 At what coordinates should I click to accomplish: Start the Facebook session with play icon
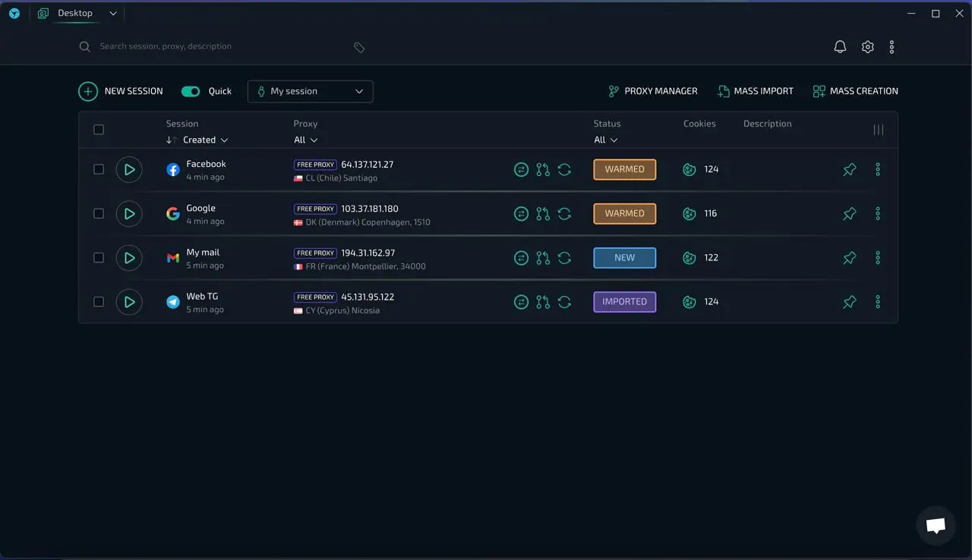pos(129,169)
